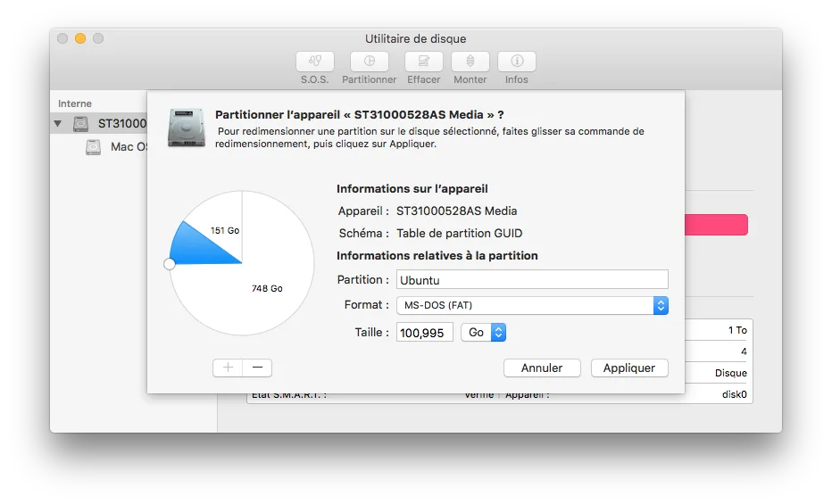Click "Table de partition GUID" schema text
Viewport: 832px width, 504px height.
(x=460, y=233)
